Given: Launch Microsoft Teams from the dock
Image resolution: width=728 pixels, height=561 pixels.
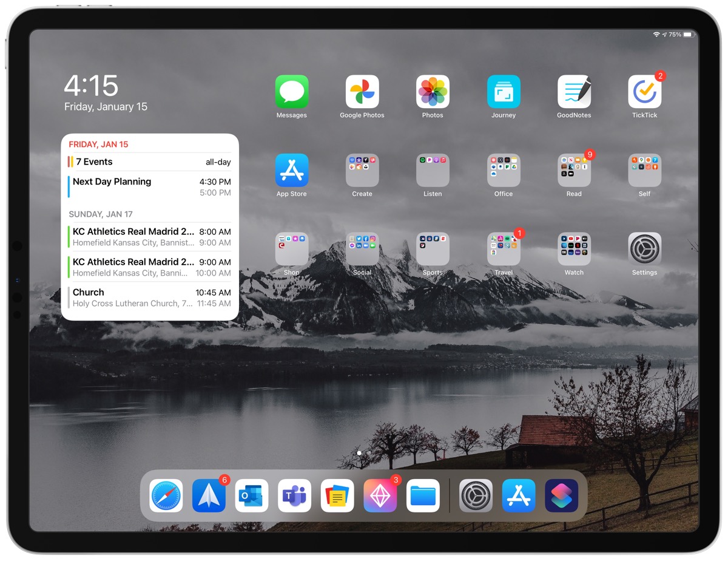Looking at the screenshot, I should 295,495.
